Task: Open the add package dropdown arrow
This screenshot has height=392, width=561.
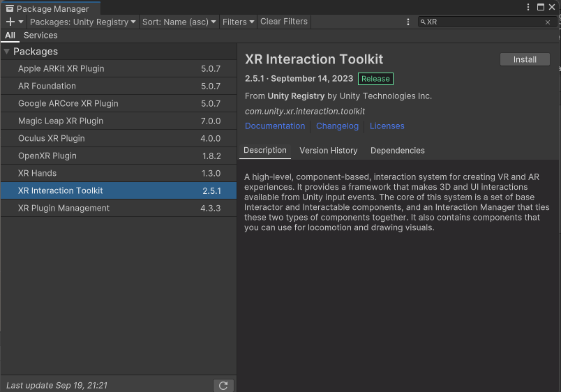Action: (x=21, y=22)
